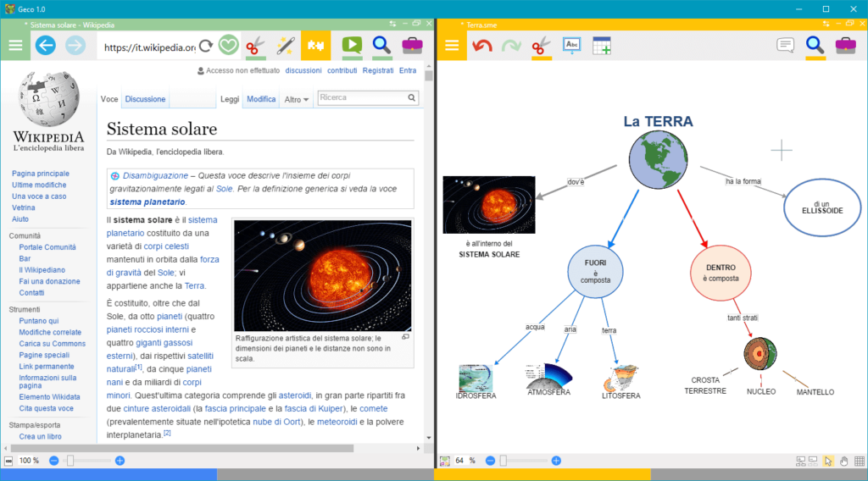
Task: Open Pagina principale sidebar link
Action: (x=41, y=174)
